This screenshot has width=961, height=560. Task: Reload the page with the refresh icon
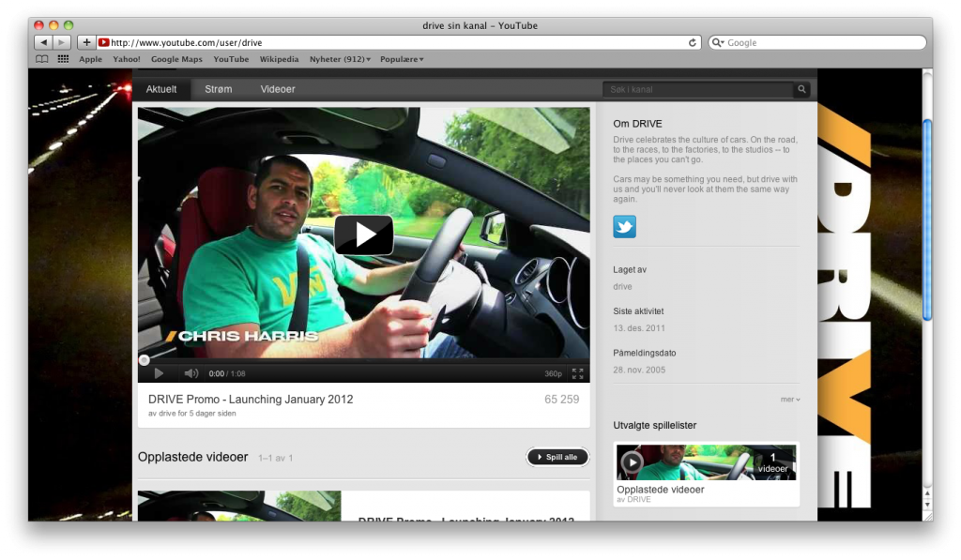point(692,43)
